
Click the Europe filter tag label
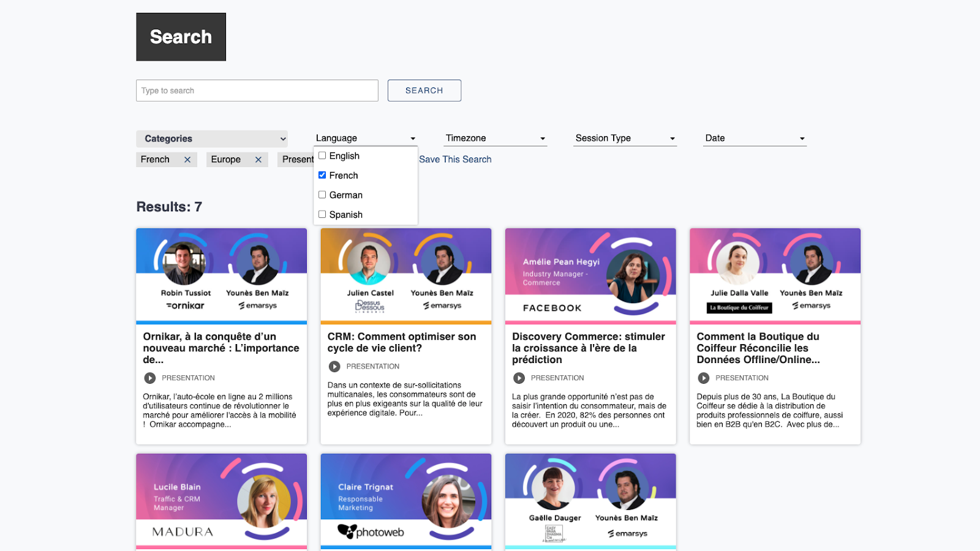coord(226,160)
